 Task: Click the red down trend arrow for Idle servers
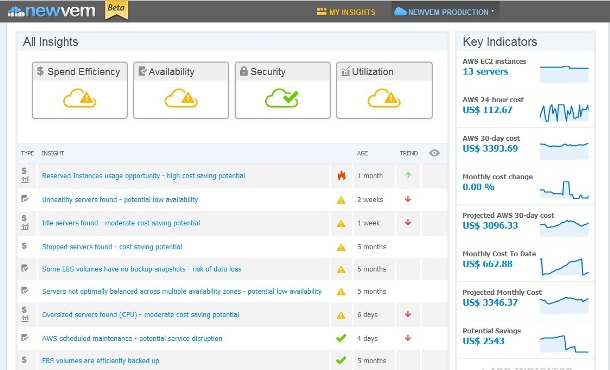pos(408,222)
